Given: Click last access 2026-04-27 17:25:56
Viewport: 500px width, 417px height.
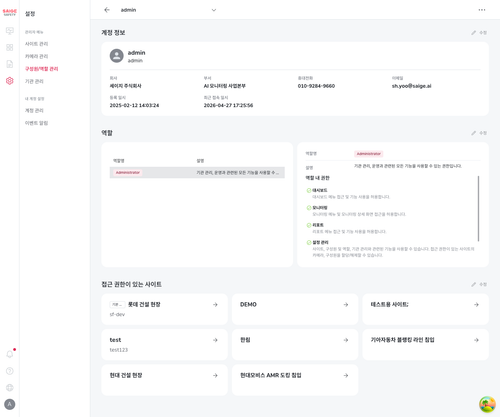Looking at the screenshot, I should coord(228,105).
